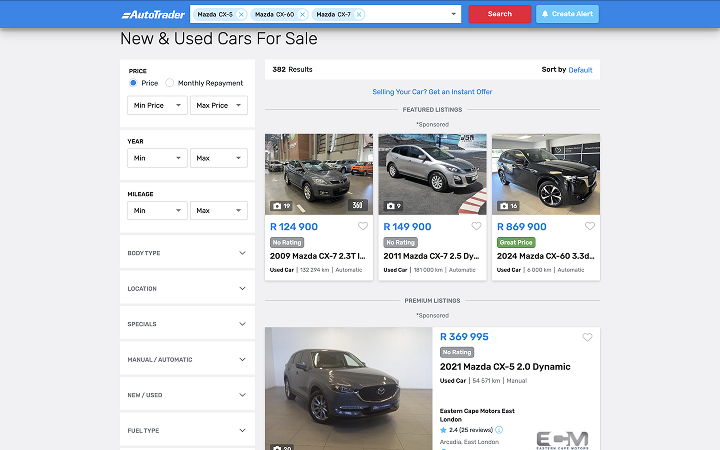Remove the Mazda CX-5 search chip

241,15
